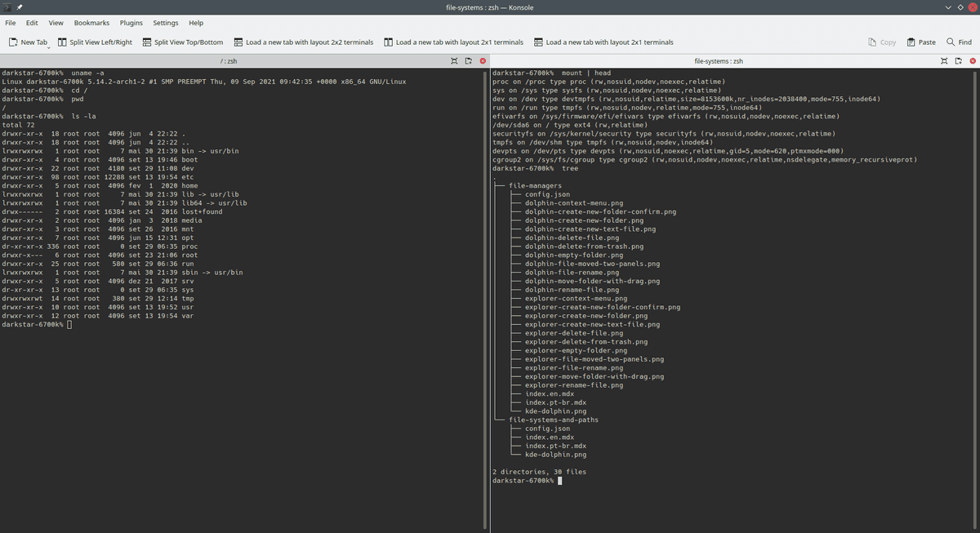The height and width of the screenshot is (533, 980).
Task: Toggle the pin icon in the title bar
Action: click(19, 7)
